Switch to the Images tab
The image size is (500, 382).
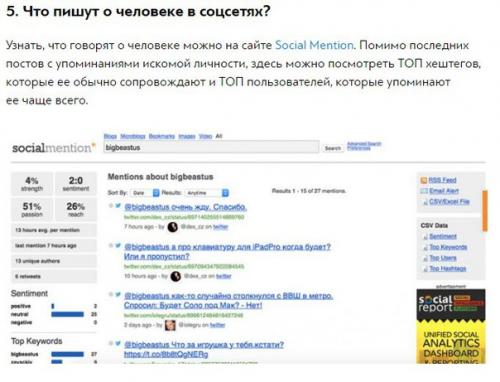pyautogui.click(x=187, y=136)
